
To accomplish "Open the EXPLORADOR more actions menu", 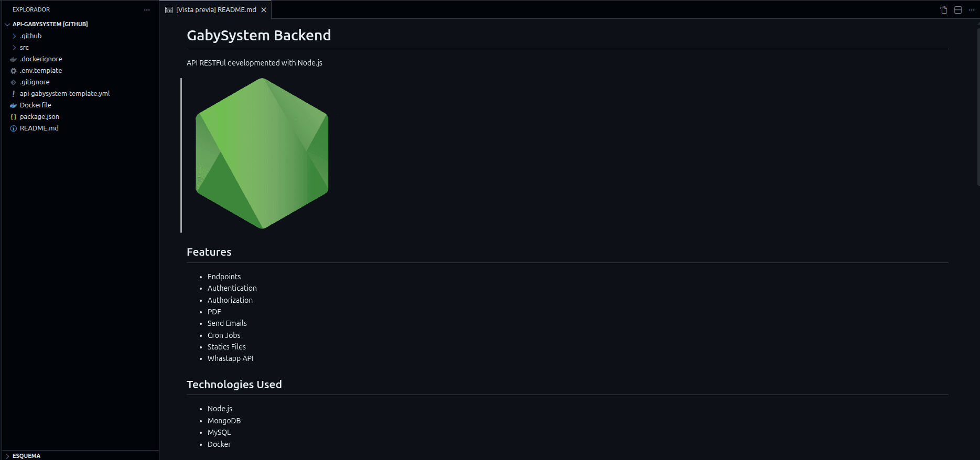I will click(x=147, y=9).
